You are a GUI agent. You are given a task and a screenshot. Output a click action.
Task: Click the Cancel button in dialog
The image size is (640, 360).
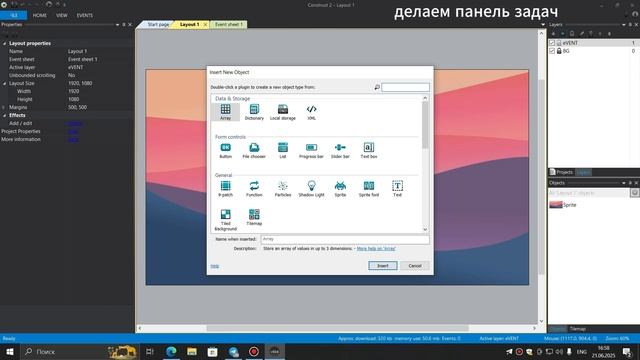coord(415,266)
